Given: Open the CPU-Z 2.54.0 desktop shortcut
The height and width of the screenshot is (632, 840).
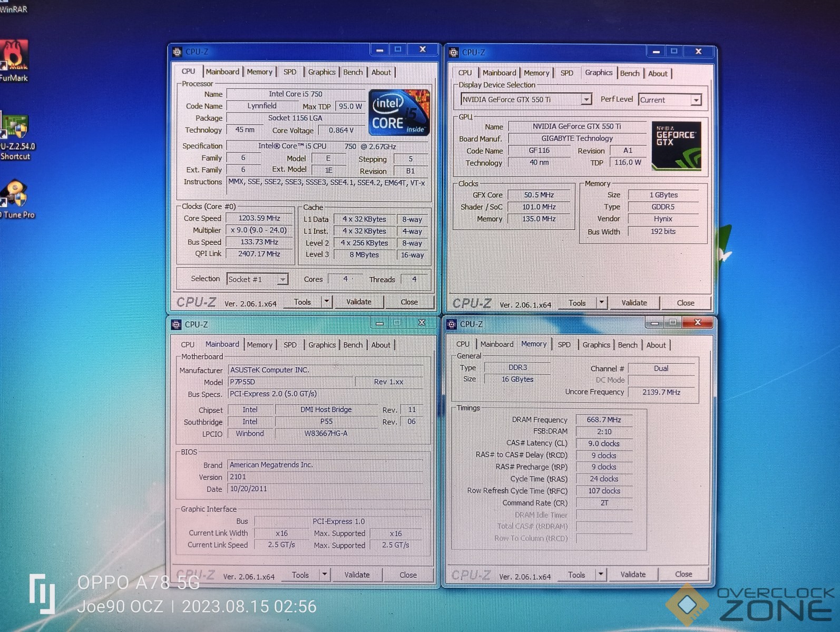Looking at the screenshot, I should [x=17, y=137].
